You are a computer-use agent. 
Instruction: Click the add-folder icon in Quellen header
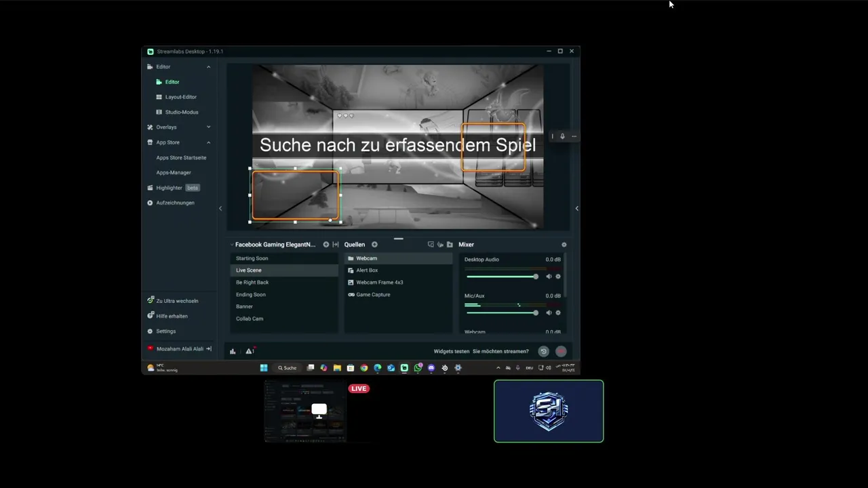[x=450, y=245]
